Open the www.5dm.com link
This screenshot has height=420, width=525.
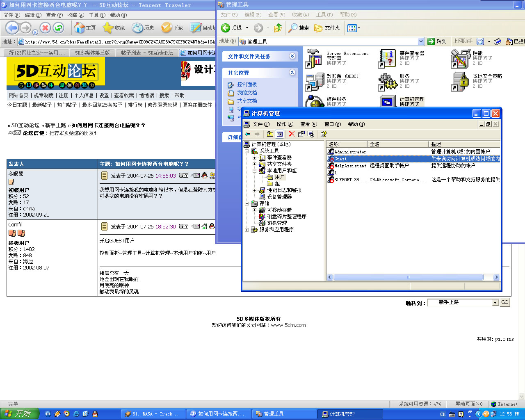(x=288, y=325)
